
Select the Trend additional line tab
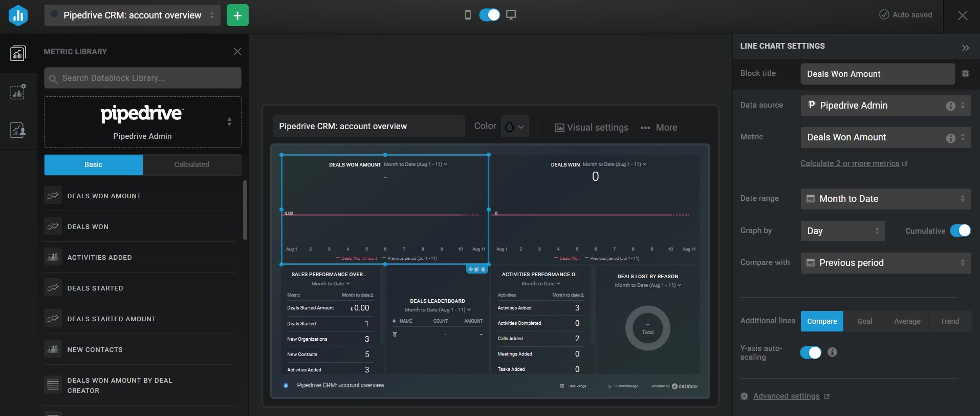pos(950,321)
